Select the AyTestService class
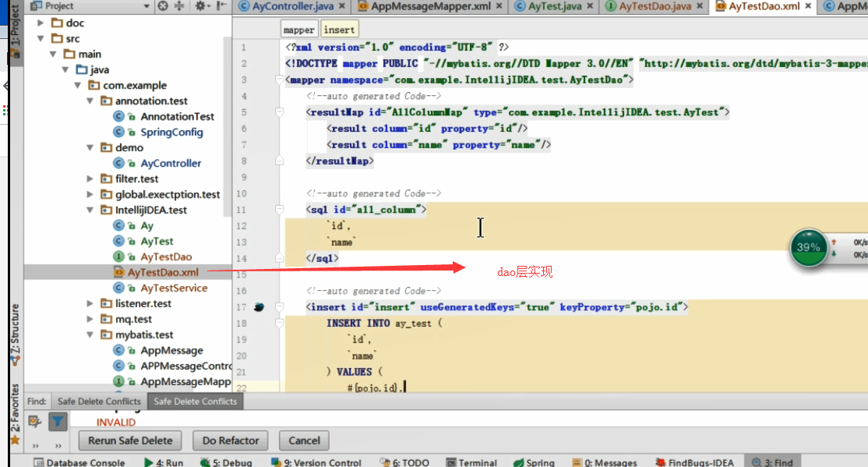The height and width of the screenshot is (467, 868). (x=174, y=288)
